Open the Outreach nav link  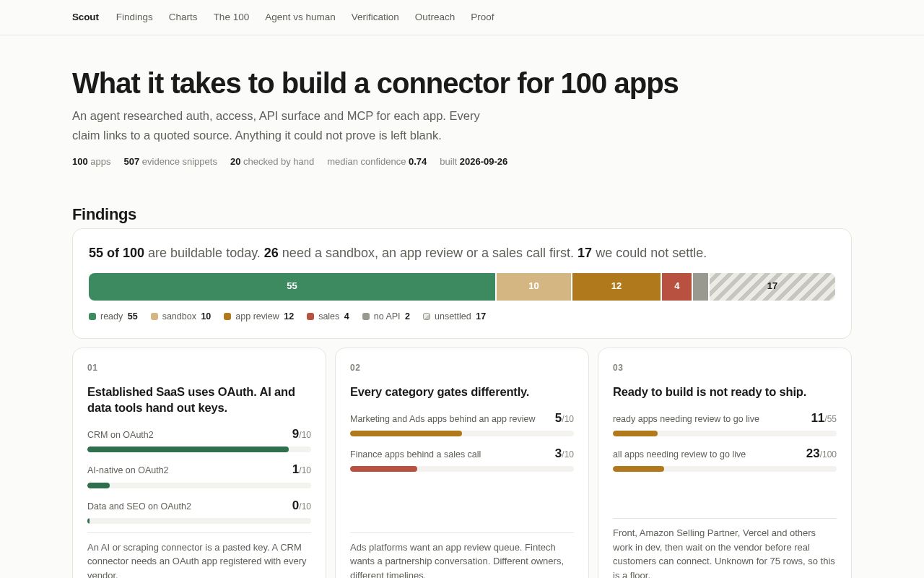[x=435, y=17]
